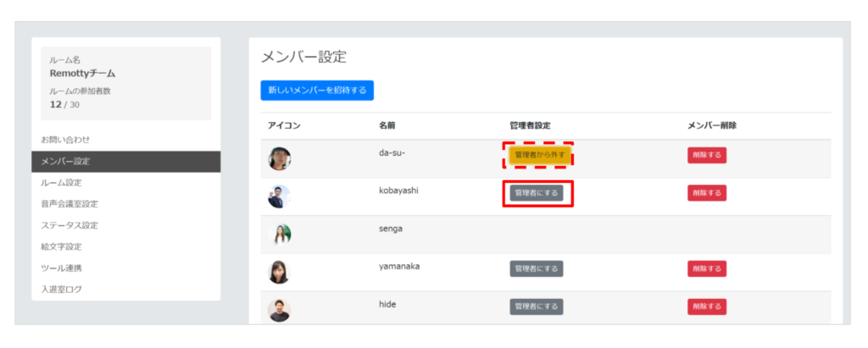Image resolution: width=868 pixels, height=348 pixels.
Task: Click the アイコン column header
Action: pos(284,125)
